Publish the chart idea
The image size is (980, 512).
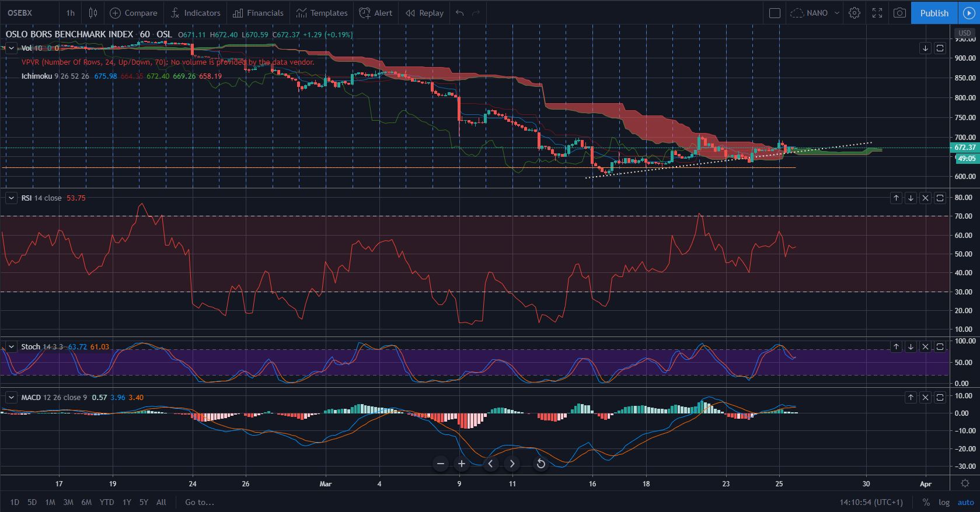click(934, 13)
